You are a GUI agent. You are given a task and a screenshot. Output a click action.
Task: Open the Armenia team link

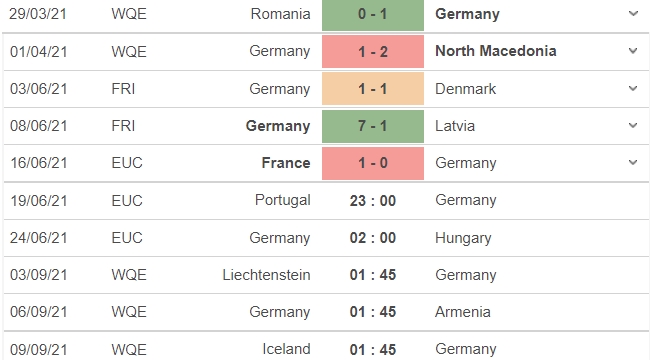[463, 312]
